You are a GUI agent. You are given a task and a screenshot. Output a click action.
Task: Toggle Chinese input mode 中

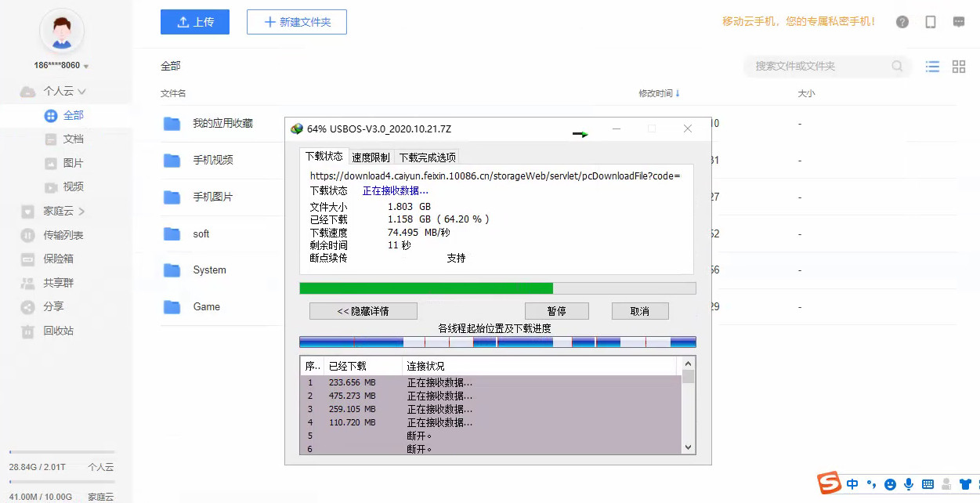[853, 484]
